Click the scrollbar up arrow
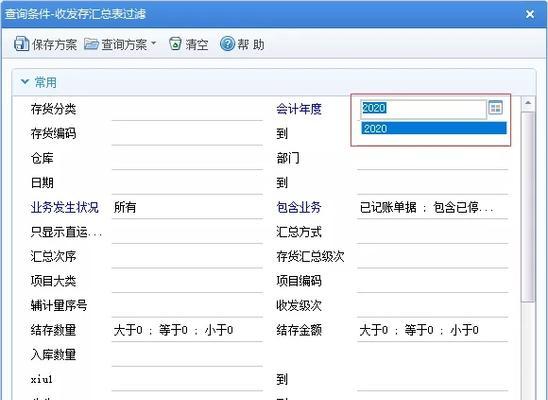The width and height of the screenshot is (548, 400). [528, 103]
